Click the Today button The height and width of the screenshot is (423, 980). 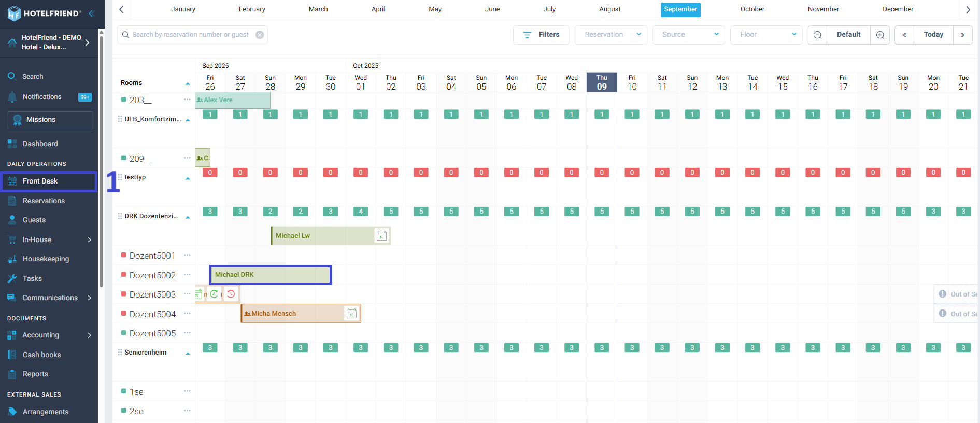pos(933,35)
